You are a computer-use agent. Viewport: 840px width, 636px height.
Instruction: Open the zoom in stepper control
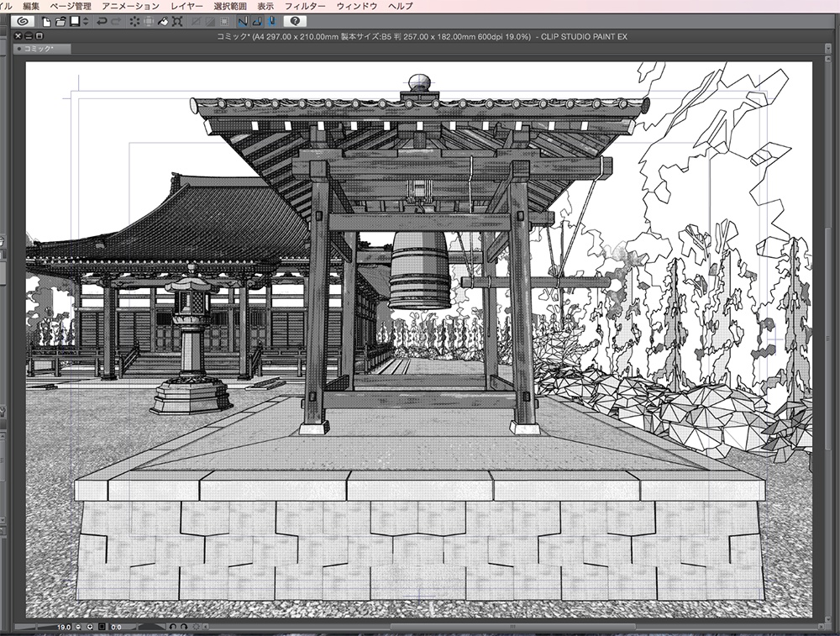coord(91,626)
